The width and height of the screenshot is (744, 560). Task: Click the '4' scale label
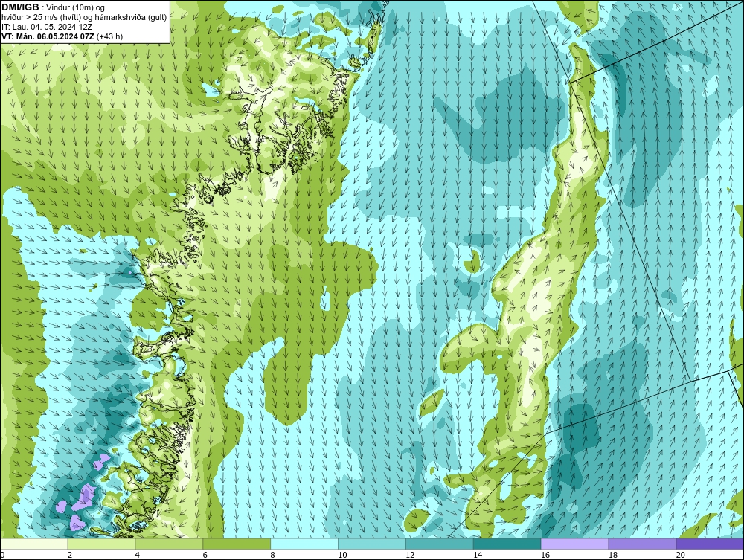click(137, 555)
